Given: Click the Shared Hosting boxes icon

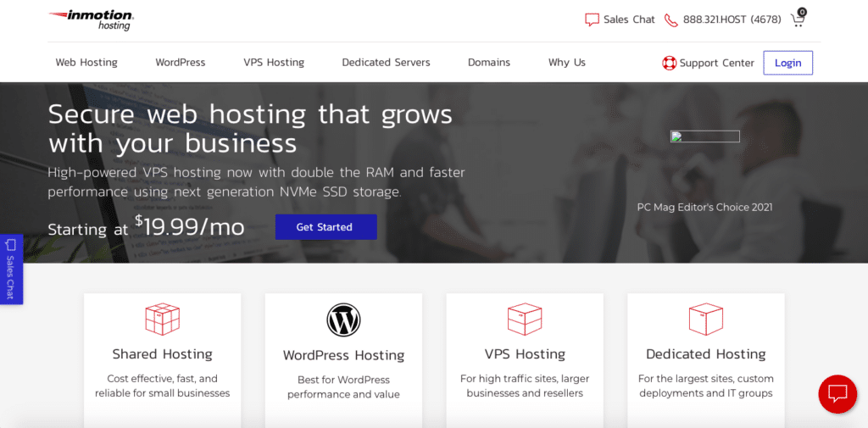Looking at the screenshot, I should [x=162, y=319].
